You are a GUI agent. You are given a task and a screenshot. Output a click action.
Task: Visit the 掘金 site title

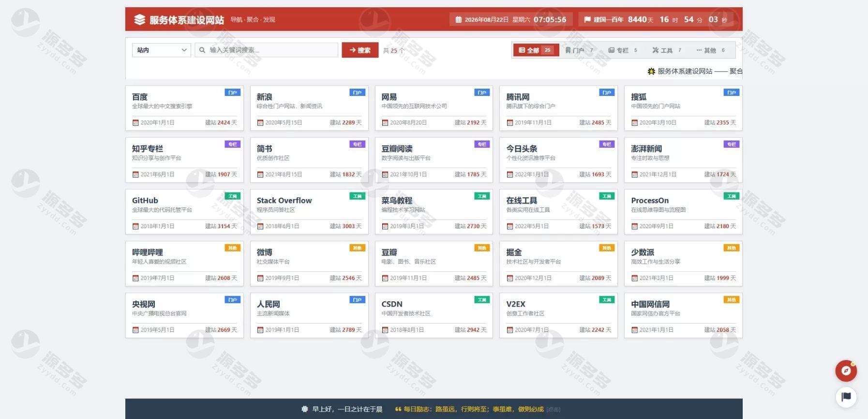(x=514, y=252)
